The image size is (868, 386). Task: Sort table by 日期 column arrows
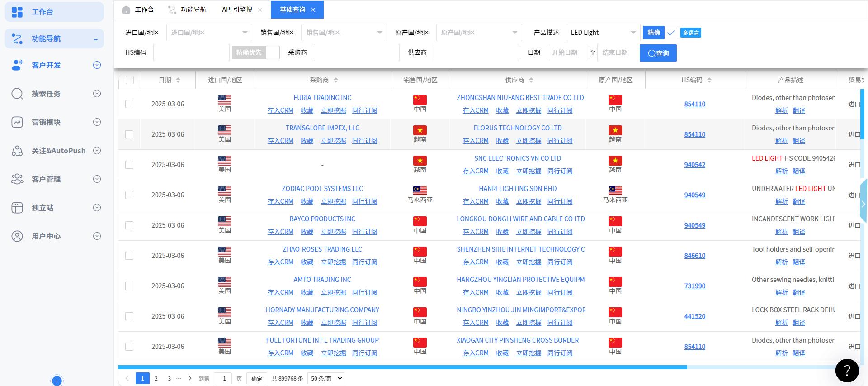point(178,80)
